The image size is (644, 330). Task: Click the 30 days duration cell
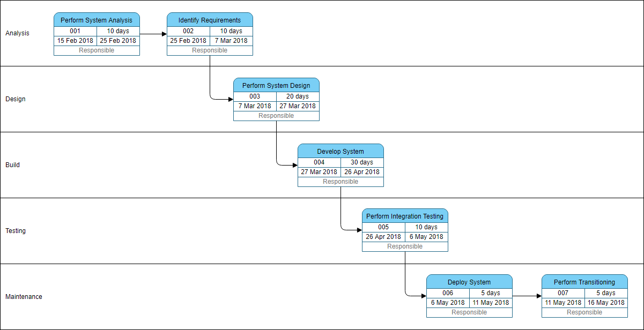tap(362, 162)
